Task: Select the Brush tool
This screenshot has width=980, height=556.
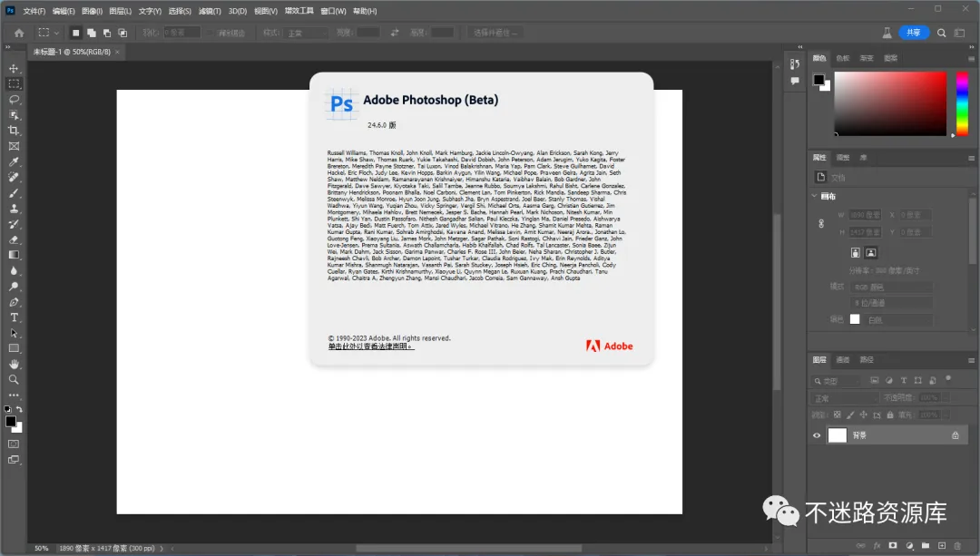Action: click(14, 193)
